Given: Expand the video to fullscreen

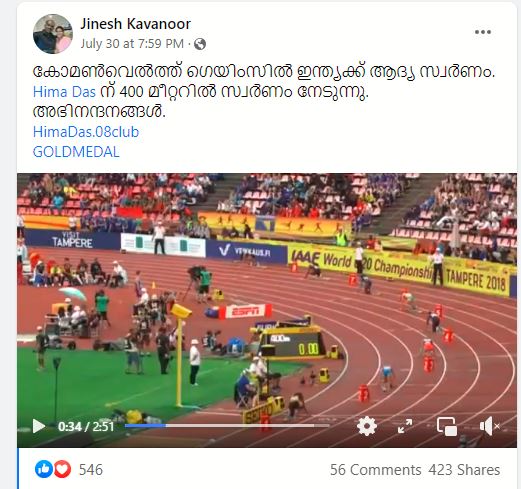Looking at the screenshot, I should tap(405, 426).
